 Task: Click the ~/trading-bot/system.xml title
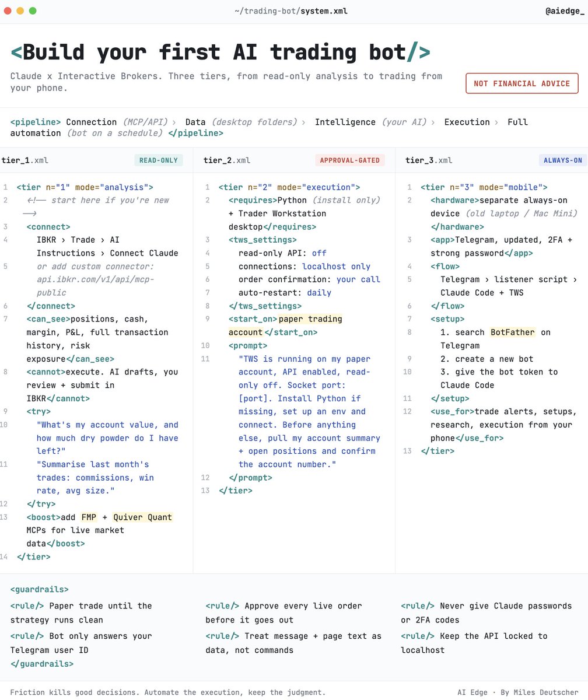pos(291,10)
